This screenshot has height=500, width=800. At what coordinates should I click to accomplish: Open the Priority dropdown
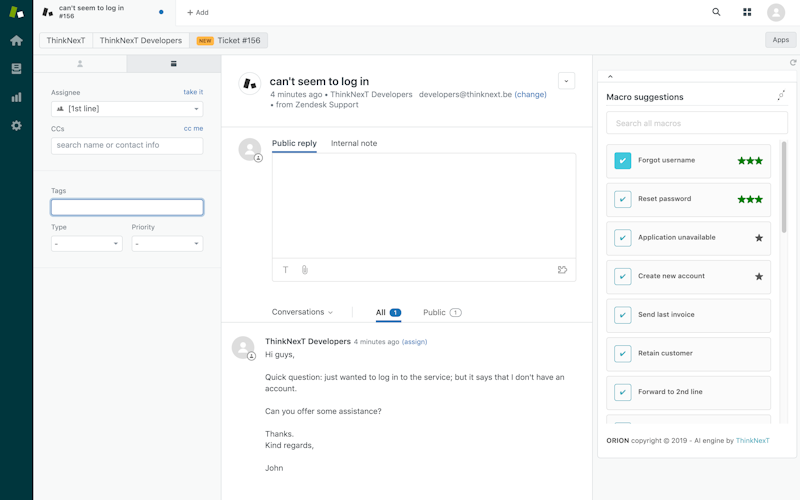(167, 244)
